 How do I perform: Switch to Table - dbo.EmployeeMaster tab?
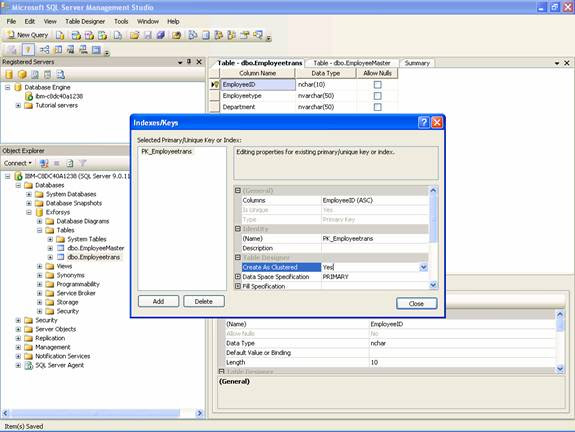tap(351, 63)
